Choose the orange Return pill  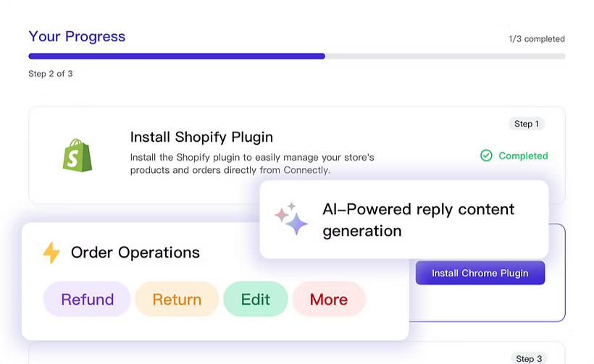coord(177,300)
